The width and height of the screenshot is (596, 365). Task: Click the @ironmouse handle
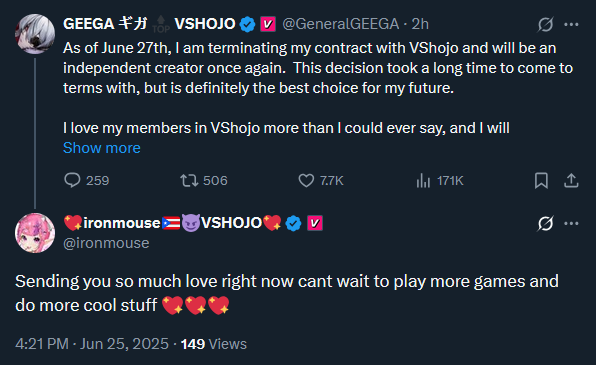[x=106, y=243]
